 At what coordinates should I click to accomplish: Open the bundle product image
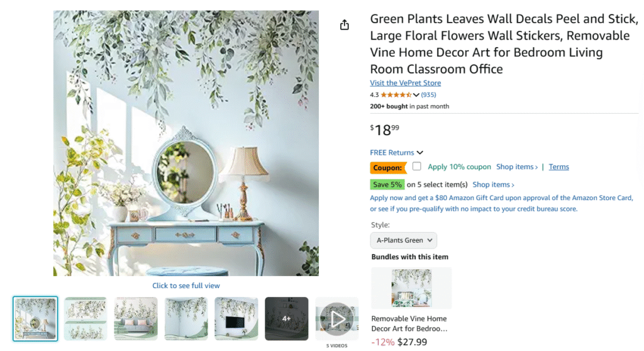pyautogui.click(x=411, y=288)
